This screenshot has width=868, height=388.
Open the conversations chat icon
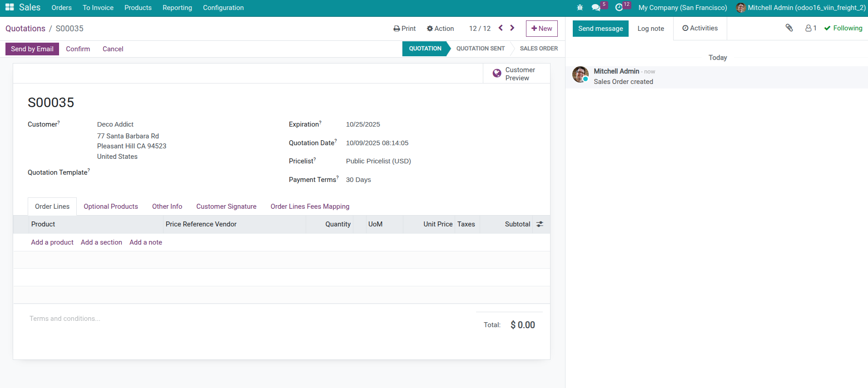[596, 8]
